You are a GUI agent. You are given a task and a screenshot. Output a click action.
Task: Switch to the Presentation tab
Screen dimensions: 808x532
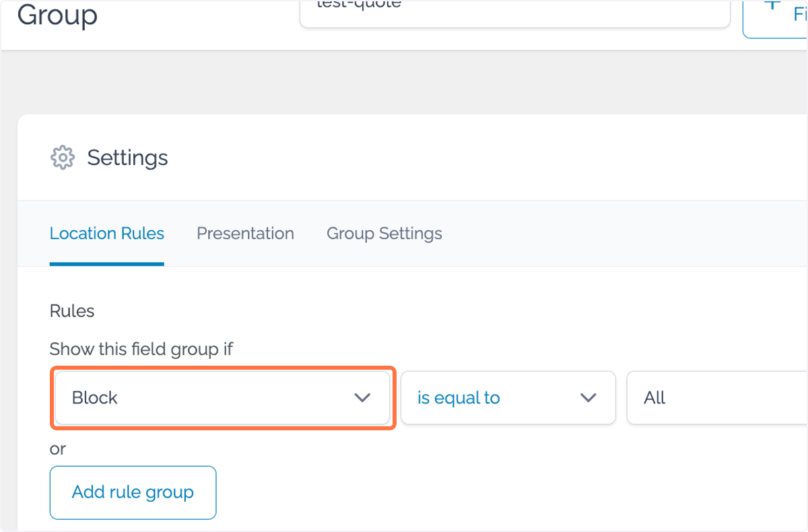[245, 234]
